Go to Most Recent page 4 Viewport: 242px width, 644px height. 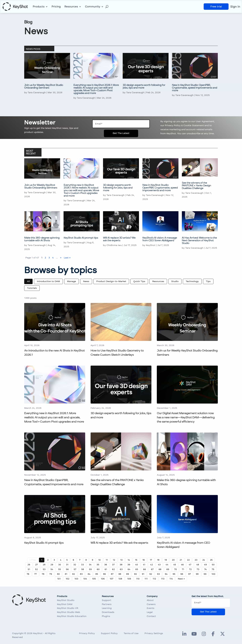(53, 258)
